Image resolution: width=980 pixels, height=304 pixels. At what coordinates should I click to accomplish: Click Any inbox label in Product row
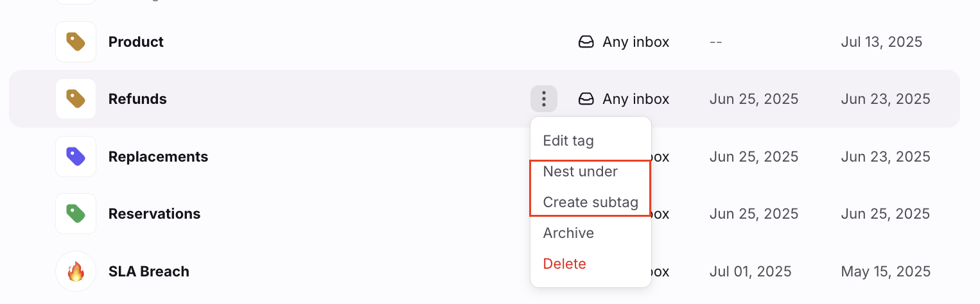point(636,42)
